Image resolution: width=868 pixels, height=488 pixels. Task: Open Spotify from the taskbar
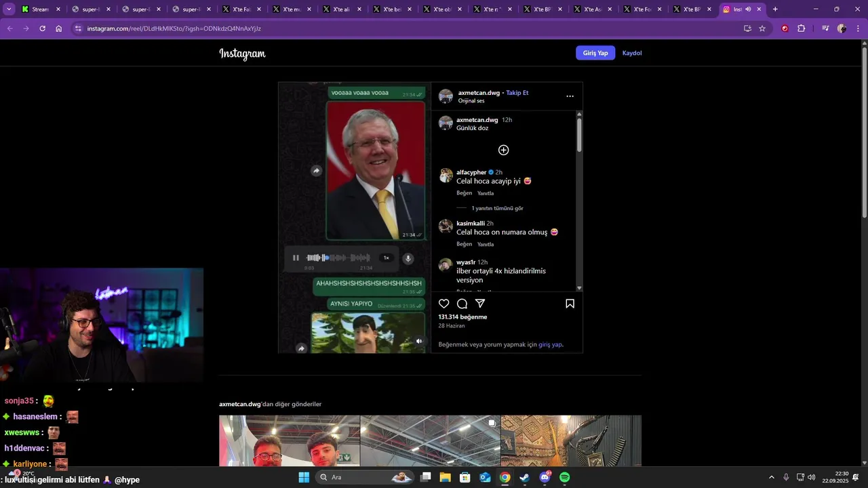point(564,477)
